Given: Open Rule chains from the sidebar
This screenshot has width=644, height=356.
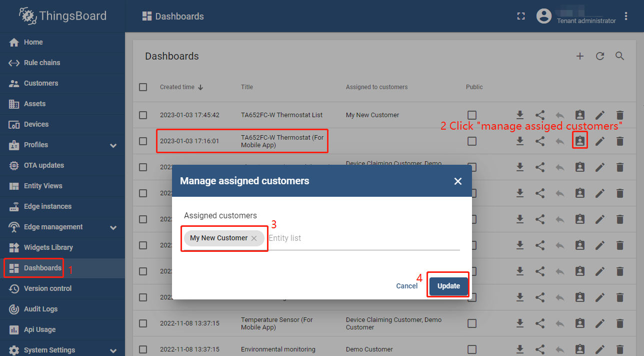Looking at the screenshot, I should pyautogui.click(x=62, y=63).
